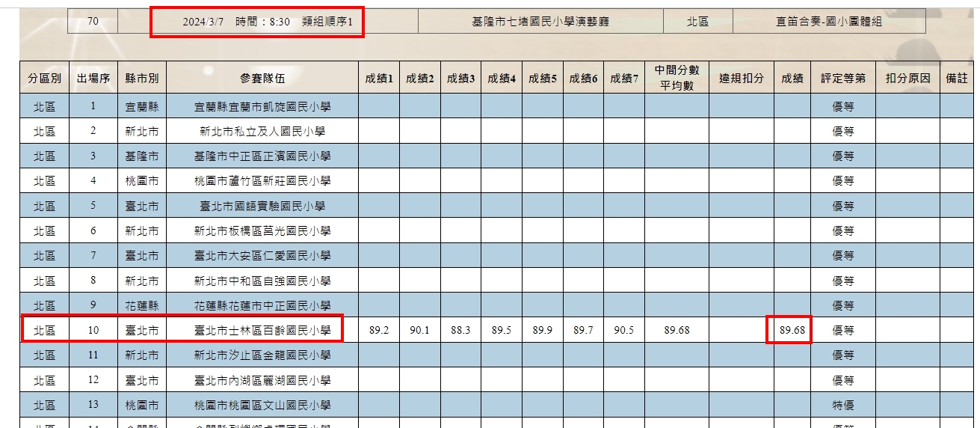
Task: Click score 90.5 in row 10
Action: pyautogui.click(x=624, y=330)
